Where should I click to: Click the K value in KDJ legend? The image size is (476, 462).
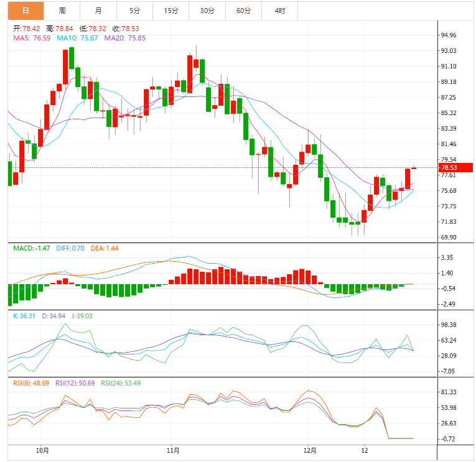pyautogui.click(x=26, y=316)
